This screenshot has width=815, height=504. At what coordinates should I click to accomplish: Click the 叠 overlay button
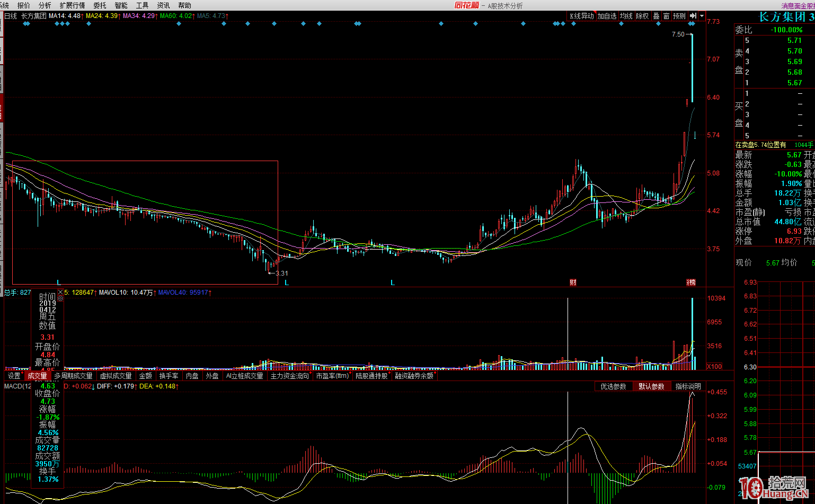[656, 16]
